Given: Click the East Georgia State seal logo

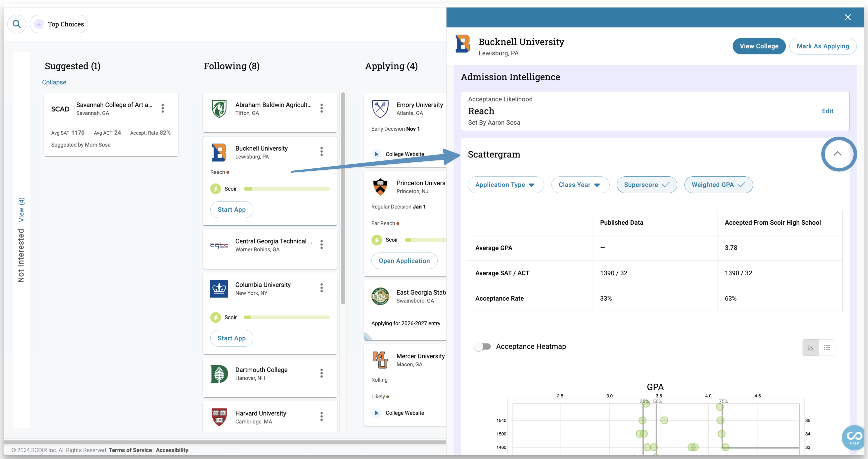Looking at the screenshot, I should pos(380,297).
